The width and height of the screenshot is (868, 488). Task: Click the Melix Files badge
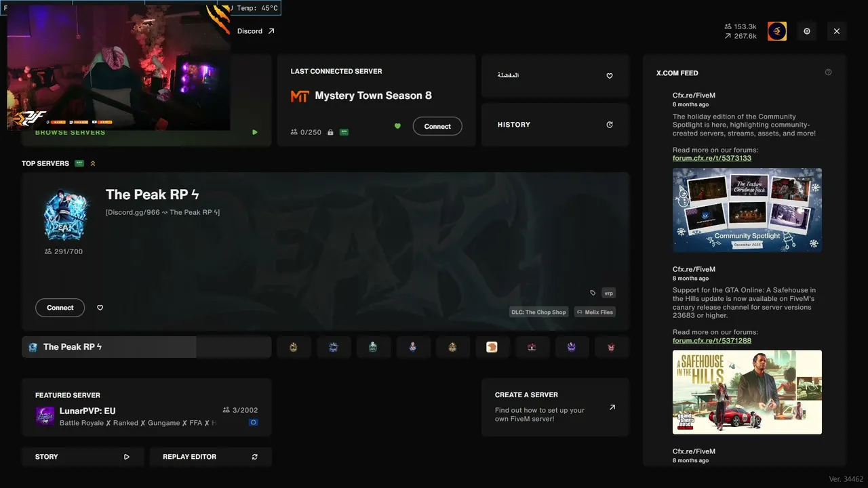(595, 312)
